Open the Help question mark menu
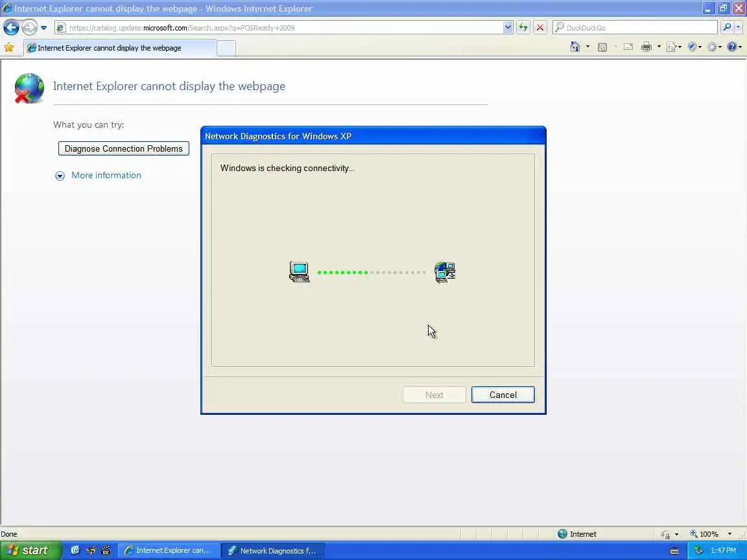The height and width of the screenshot is (560, 747). (734, 47)
